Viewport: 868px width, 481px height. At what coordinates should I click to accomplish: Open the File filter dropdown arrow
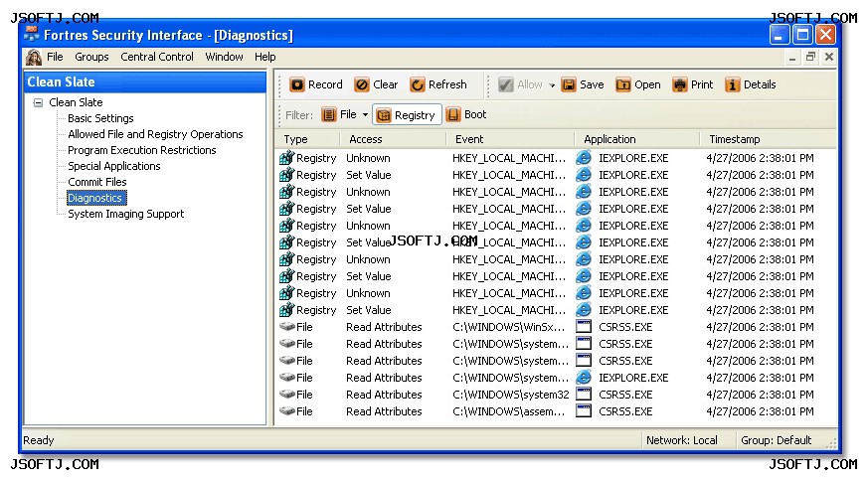365,115
